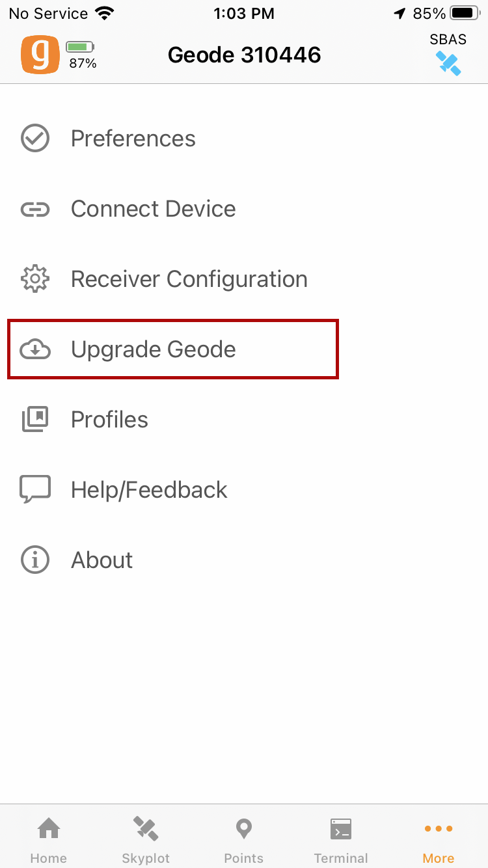Open the Terminal tab
Image resolution: width=488 pixels, height=868 pixels.
(341, 839)
